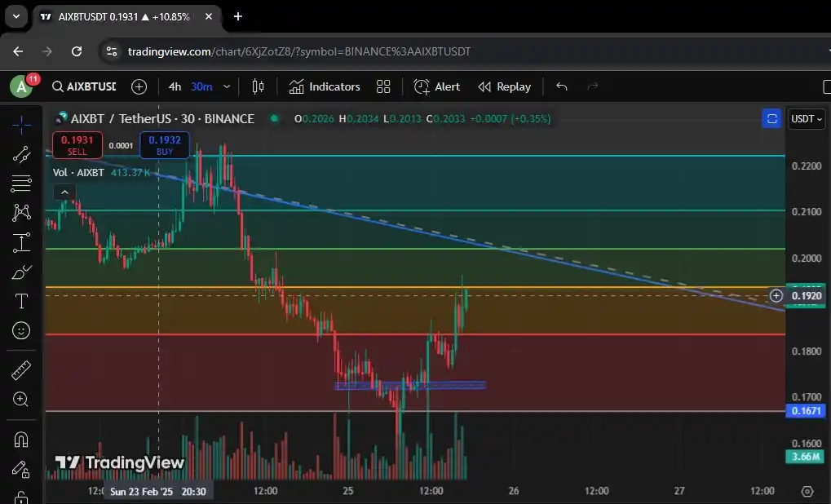Switch to the 4h timeframe
Screen dimensions: 831x504
[175, 86]
